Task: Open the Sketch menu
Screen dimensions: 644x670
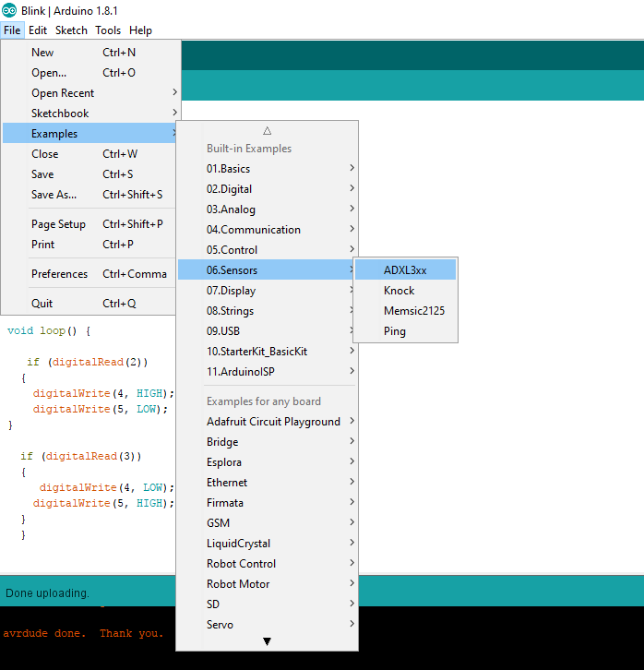Action: click(x=71, y=30)
